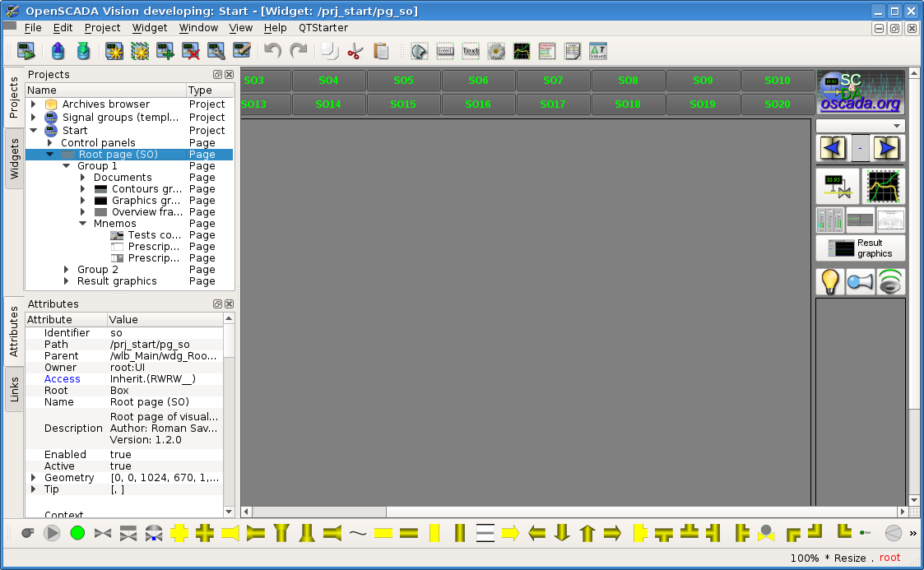Click the Result graphics button
The width and height of the screenshot is (924, 570).
tap(861, 248)
